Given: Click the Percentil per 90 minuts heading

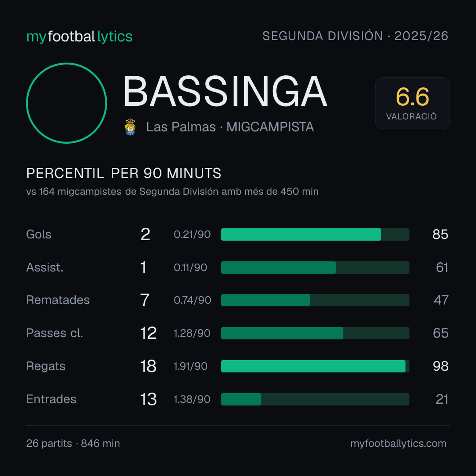Looking at the screenshot, I should pyautogui.click(x=124, y=173).
